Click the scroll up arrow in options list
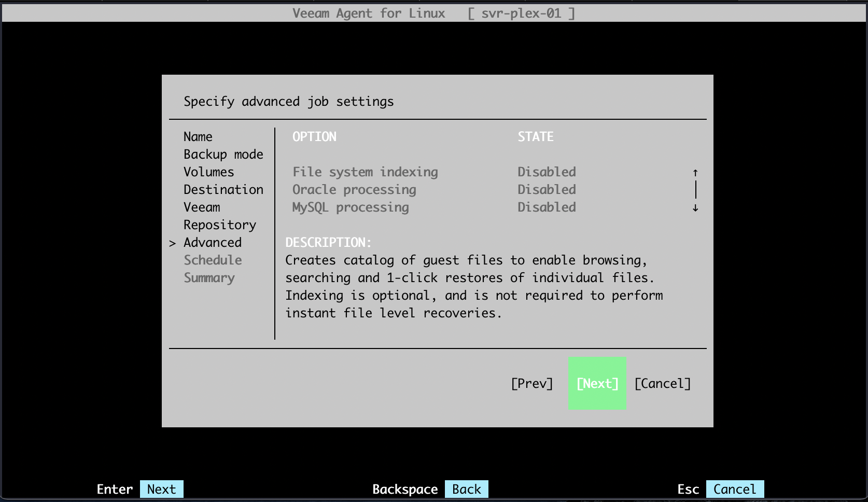The image size is (868, 502). [695, 172]
